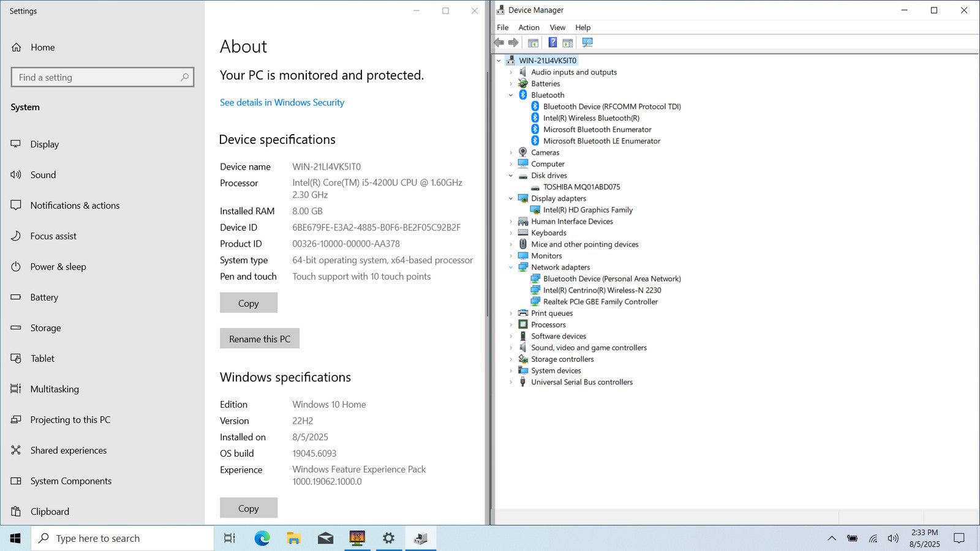980x551 pixels.
Task: Select Intel(R) HD Graphics Family adapter
Action: click(587, 210)
